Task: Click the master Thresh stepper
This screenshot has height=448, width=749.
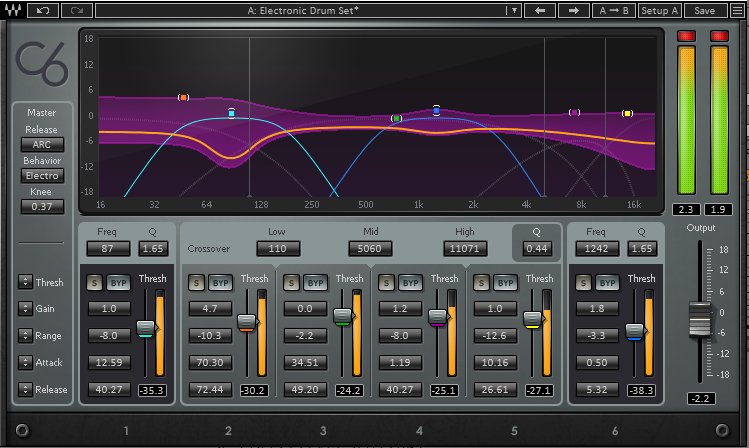Action: click(25, 282)
